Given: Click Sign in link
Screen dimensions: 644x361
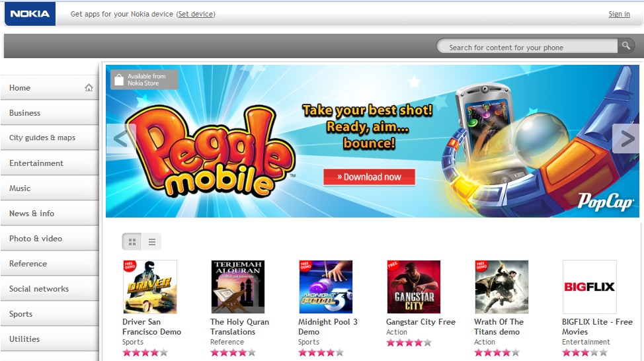Looking at the screenshot, I should click(x=619, y=14).
